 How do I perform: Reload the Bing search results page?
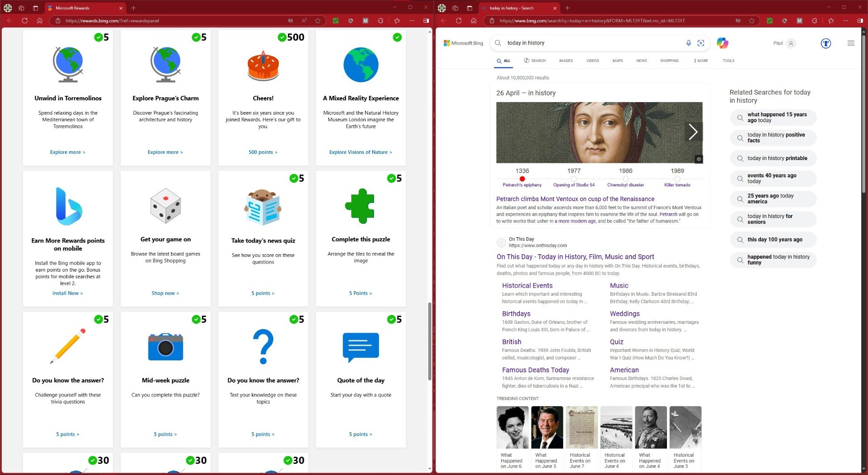click(459, 21)
